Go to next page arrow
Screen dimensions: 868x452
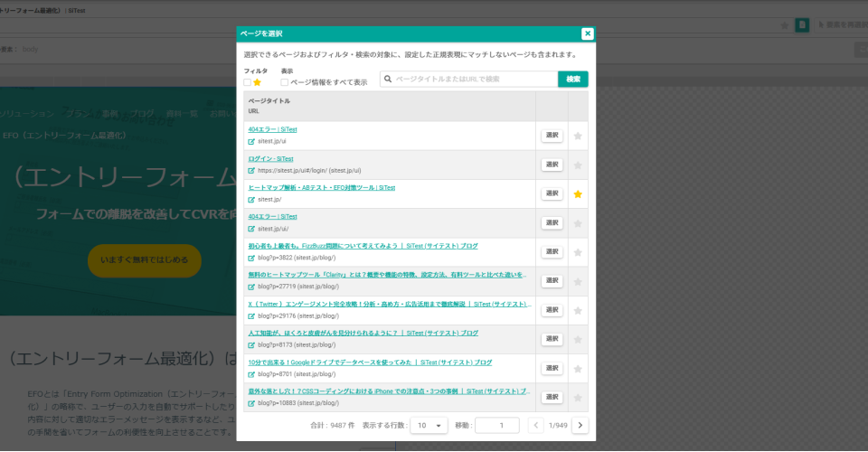pyautogui.click(x=580, y=426)
